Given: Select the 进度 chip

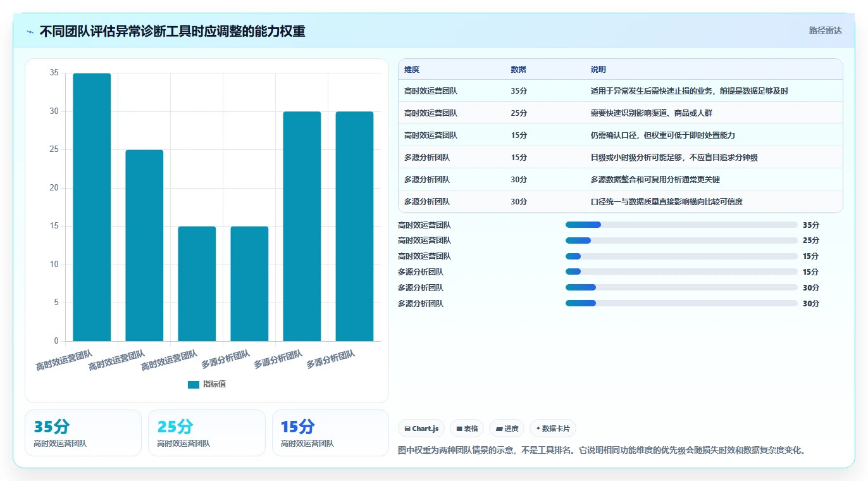Looking at the screenshot, I should (x=507, y=428).
